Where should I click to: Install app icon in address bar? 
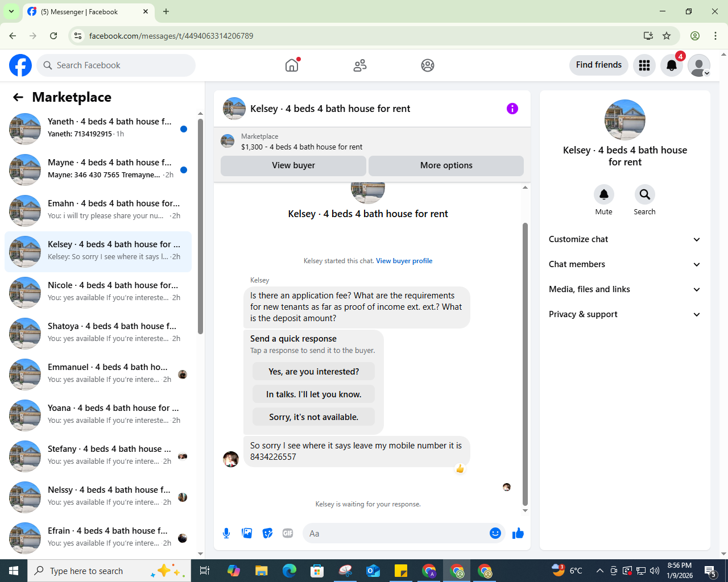(x=648, y=36)
